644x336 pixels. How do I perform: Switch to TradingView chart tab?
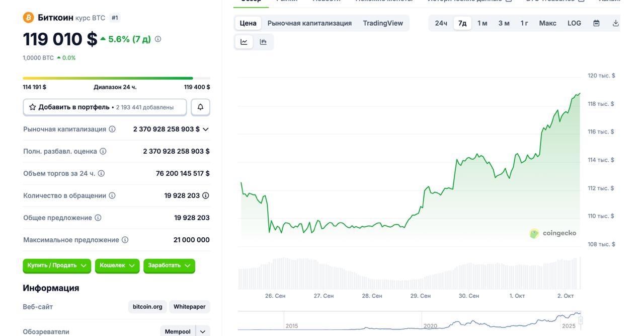tap(383, 23)
